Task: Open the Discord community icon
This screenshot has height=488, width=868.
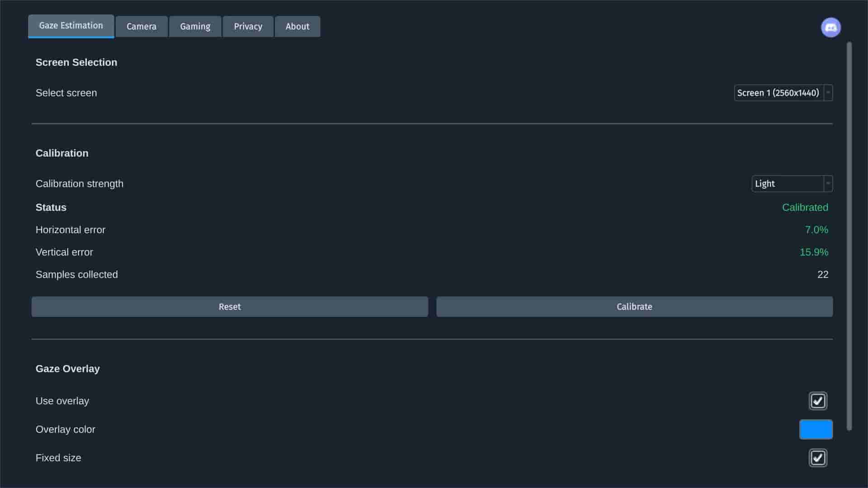Action: (x=832, y=27)
